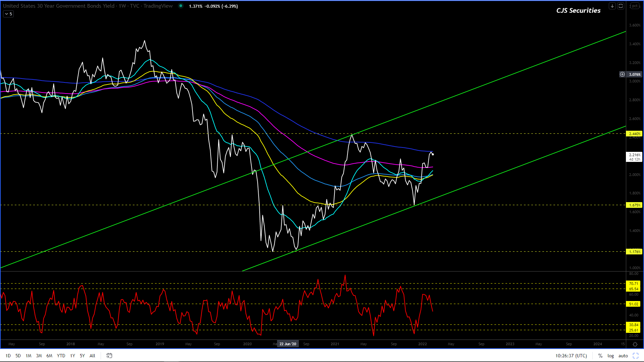The height and width of the screenshot is (362, 644).
Task: Click the pct price scale button
Action: click(635, 6)
